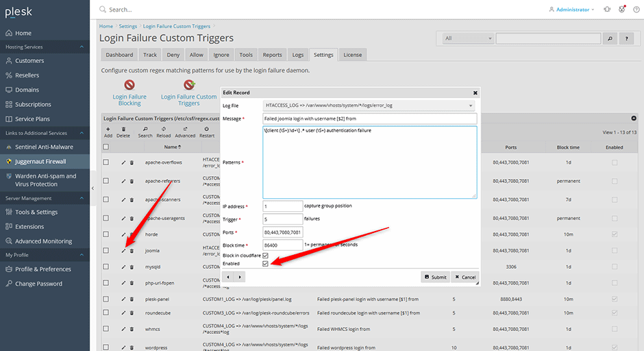The height and width of the screenshot is (351, 644).
Task: Click the Patterns text area
Action: [370, 162]
